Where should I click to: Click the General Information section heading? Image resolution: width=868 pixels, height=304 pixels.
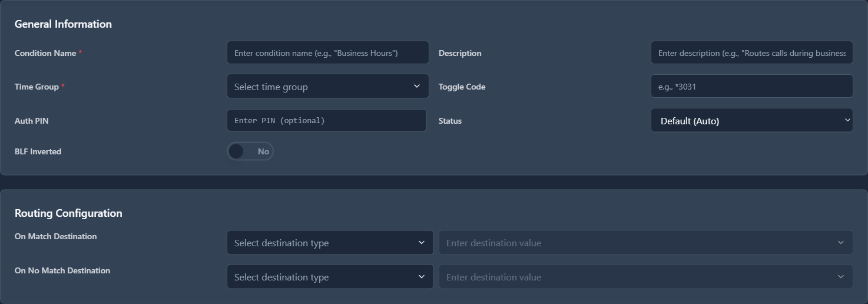[63, 24]
